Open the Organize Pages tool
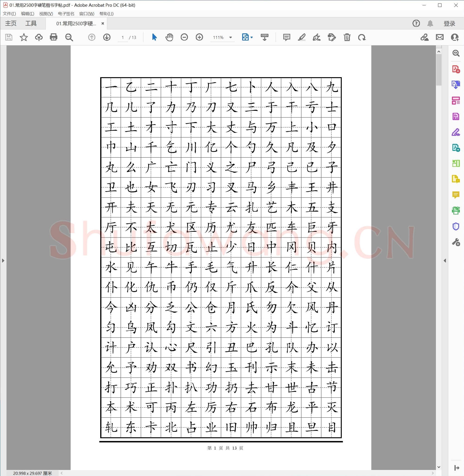Viewport: 464px width, 476px height. [455, 101]
